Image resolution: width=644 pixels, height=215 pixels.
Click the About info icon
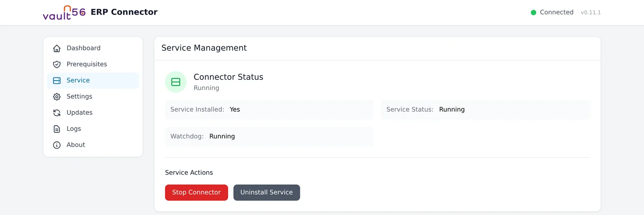(x=57, y=145)
